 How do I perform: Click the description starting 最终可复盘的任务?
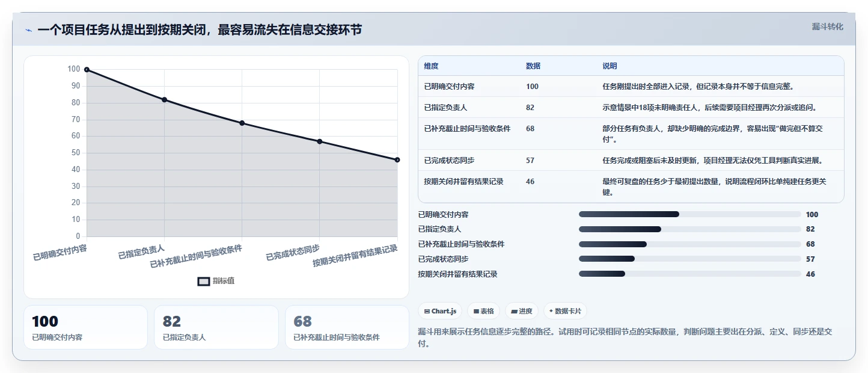[x=715, y=187]
